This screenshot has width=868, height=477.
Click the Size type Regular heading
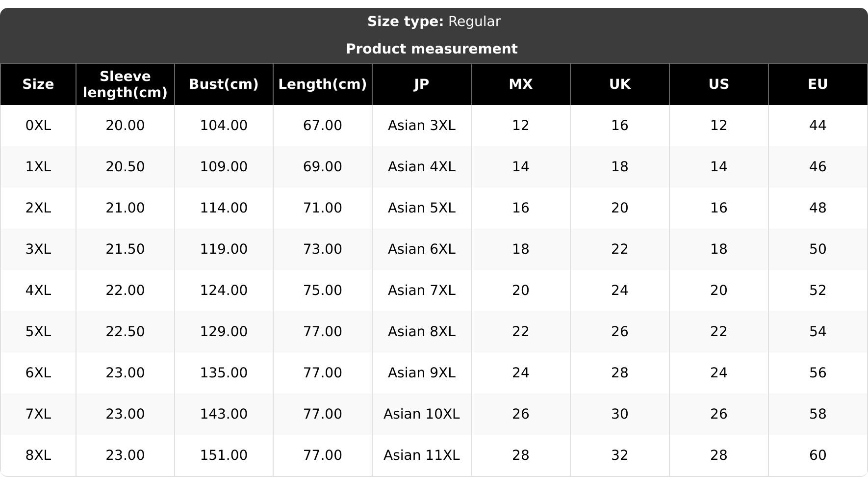(434, 22)
